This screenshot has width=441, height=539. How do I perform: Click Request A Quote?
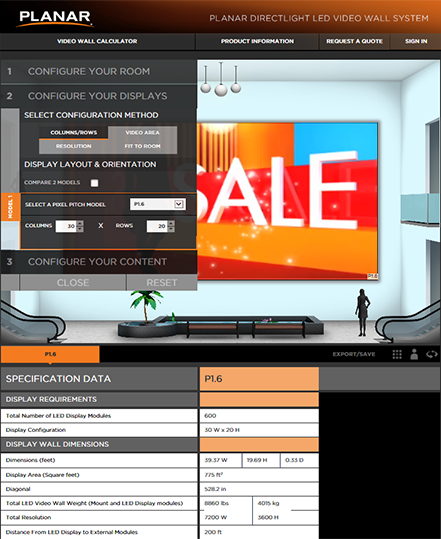tap(354, 41)
